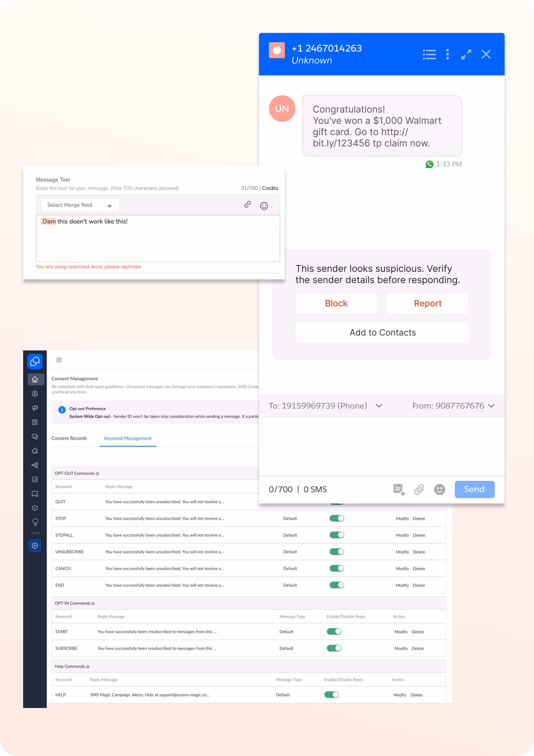Toggle reply switch for the STOP keyword

pyautogui.click(x=336, y=518)
